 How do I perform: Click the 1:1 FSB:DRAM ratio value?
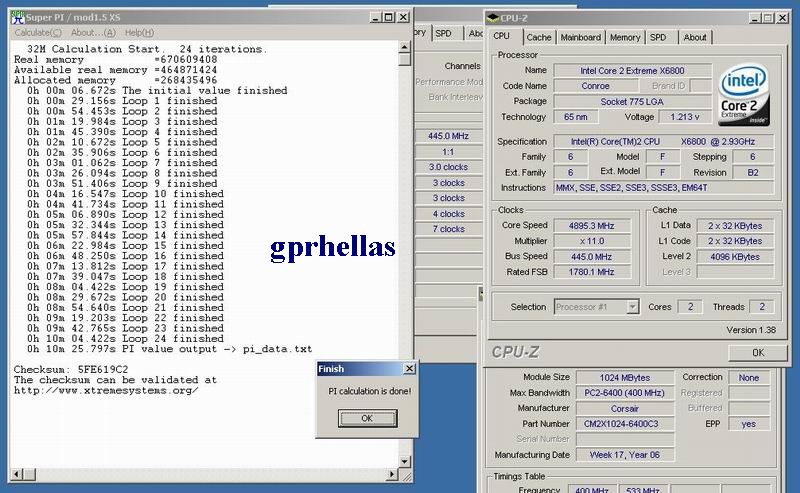[x=448, y=152]
